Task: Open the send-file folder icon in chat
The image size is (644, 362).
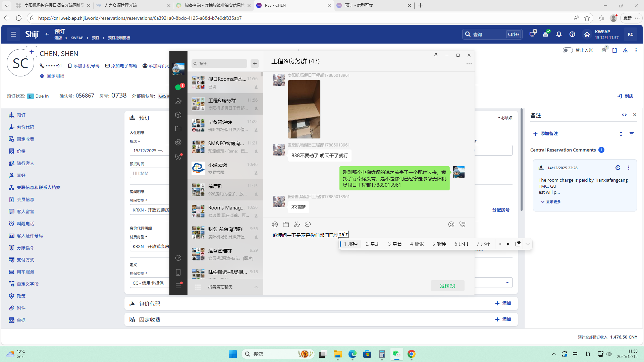Action: (286, 225)
